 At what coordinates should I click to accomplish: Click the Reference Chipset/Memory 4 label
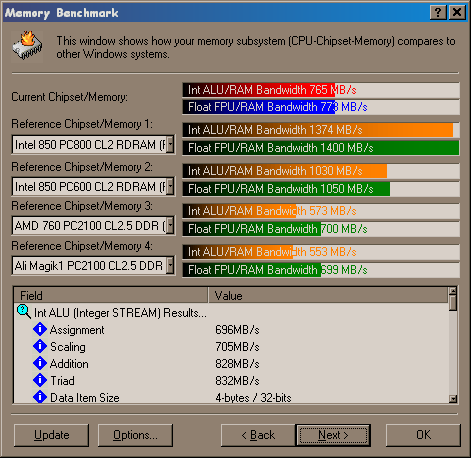82,246
